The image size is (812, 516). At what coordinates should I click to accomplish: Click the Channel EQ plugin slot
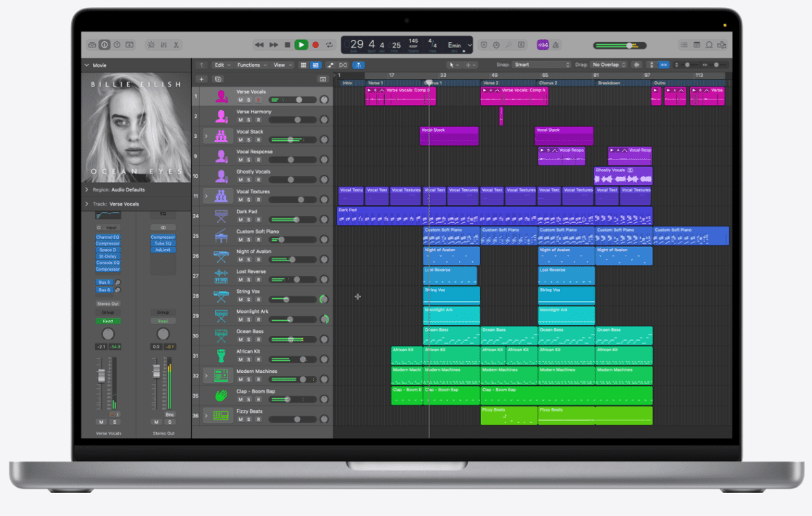[x=107, y=237]
